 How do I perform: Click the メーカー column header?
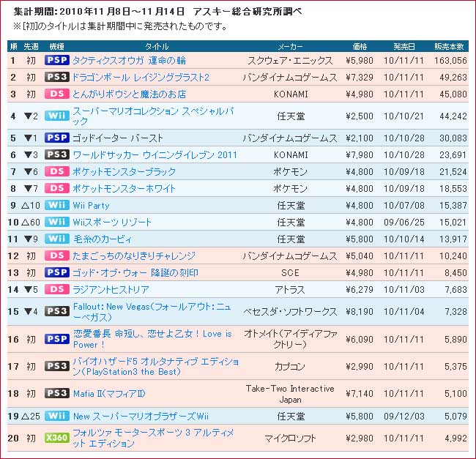coord(290,46)
